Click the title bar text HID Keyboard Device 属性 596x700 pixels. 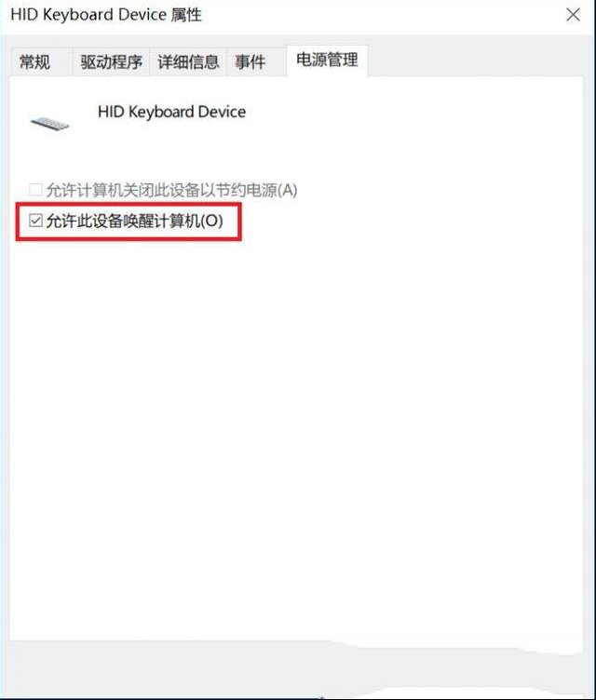tap(106, 15)
